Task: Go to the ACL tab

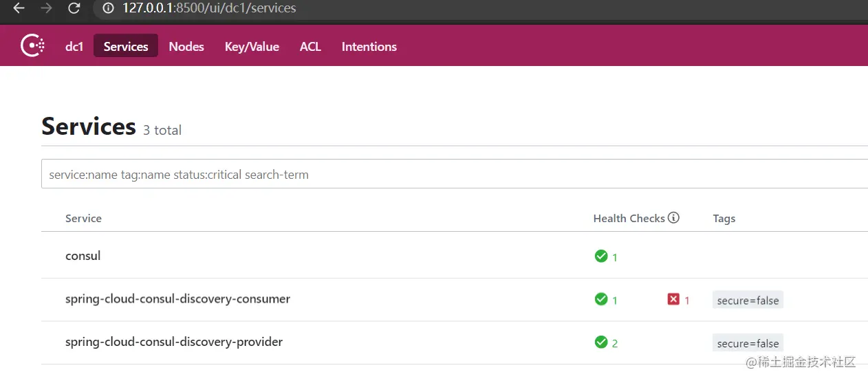Action: click(x=310, y=46)
